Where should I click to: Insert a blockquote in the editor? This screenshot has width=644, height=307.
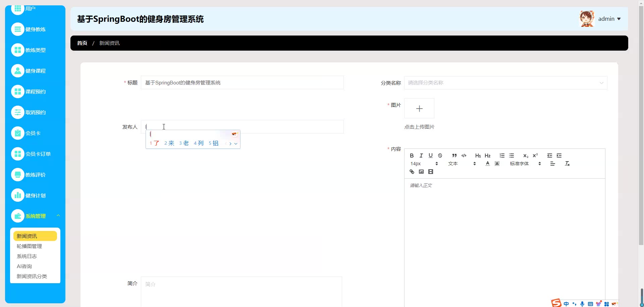tap(454, 156)
